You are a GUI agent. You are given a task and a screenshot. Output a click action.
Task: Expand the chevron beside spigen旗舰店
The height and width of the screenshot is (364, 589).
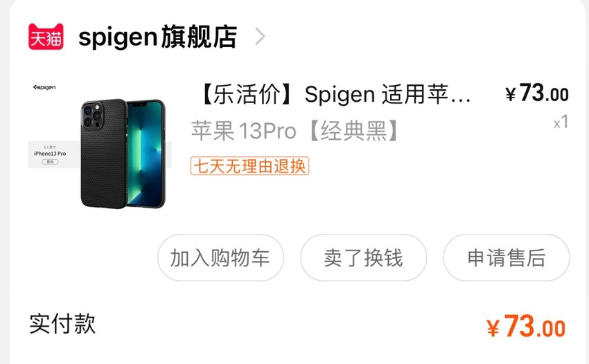(260, 37)
